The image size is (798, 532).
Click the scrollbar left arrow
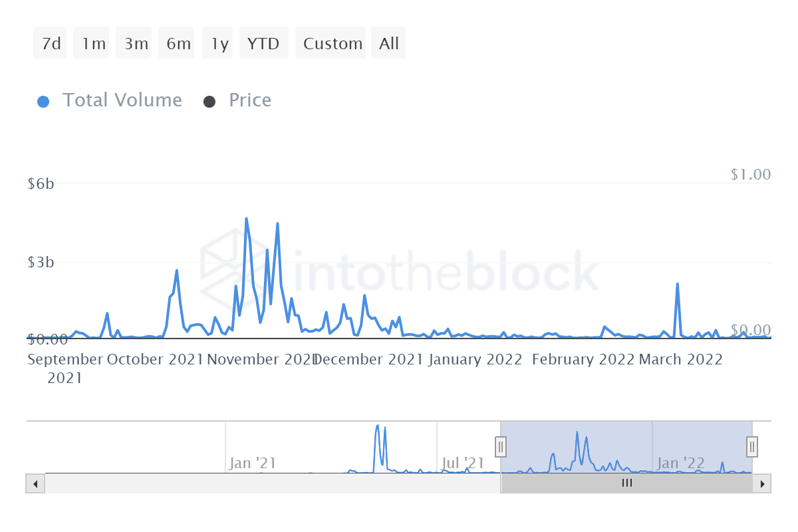tap(35, 483)
